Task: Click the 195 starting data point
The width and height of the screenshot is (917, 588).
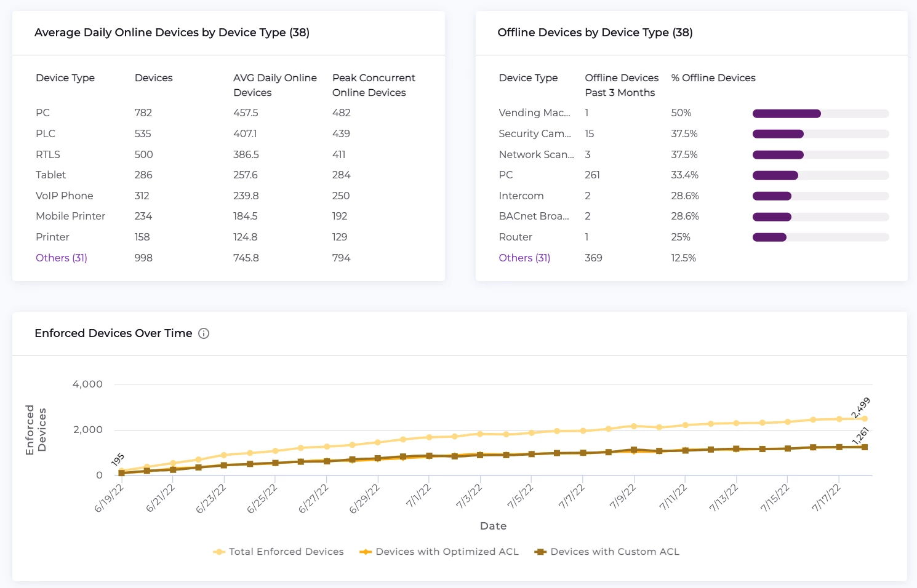Action: (x=122, y=471)
